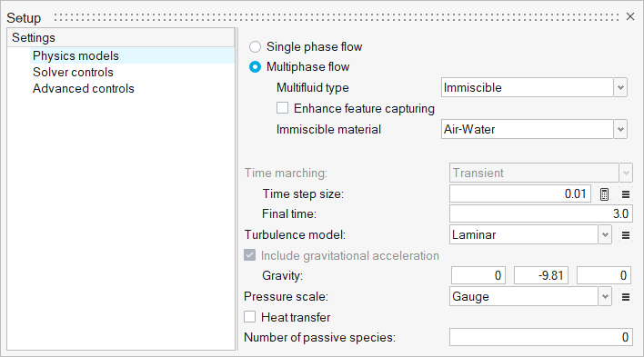644x357 pixels.
Task: Enable the Heat transfer checkbox
Action: pos(250,317)
